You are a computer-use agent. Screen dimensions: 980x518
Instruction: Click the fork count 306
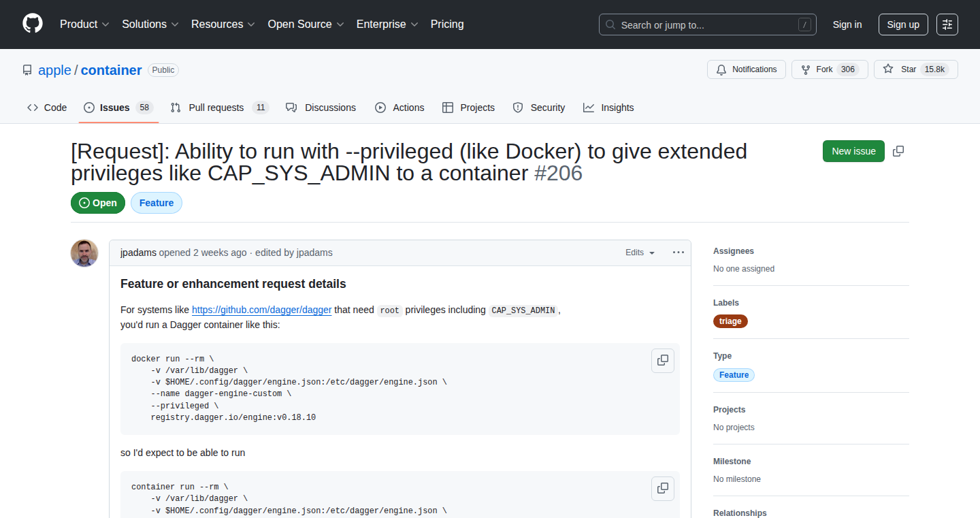pos(847,69)
